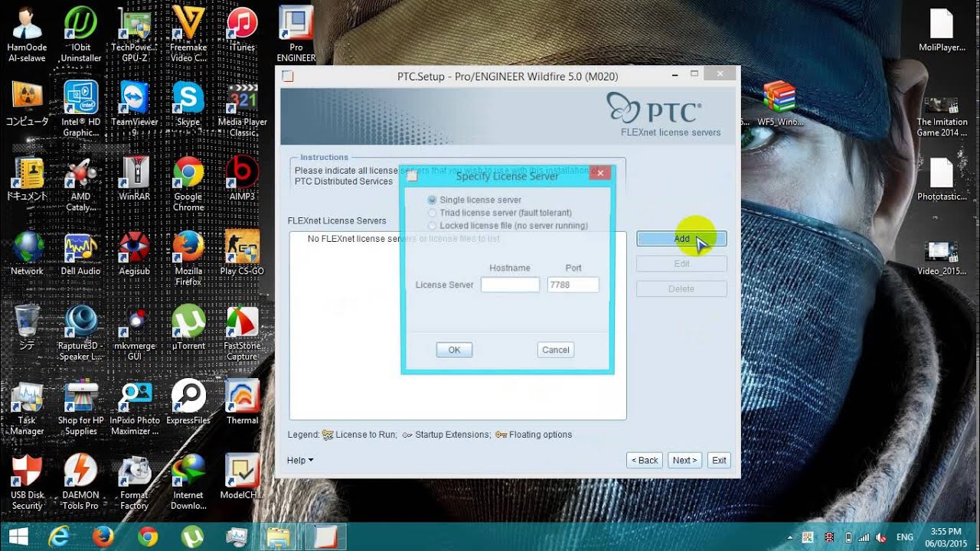Open the Help dropdown menu
The image size is (980, 551).
300,460
